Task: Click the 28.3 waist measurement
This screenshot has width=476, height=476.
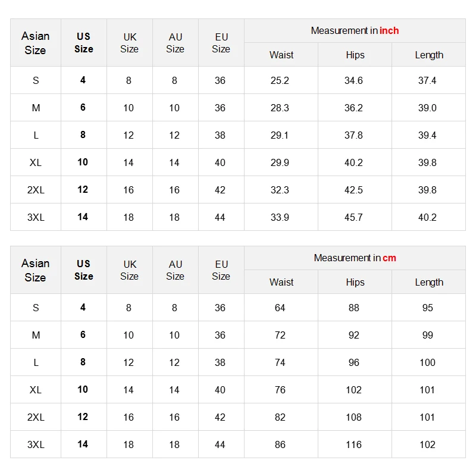Action: click(x=280, y=108)
